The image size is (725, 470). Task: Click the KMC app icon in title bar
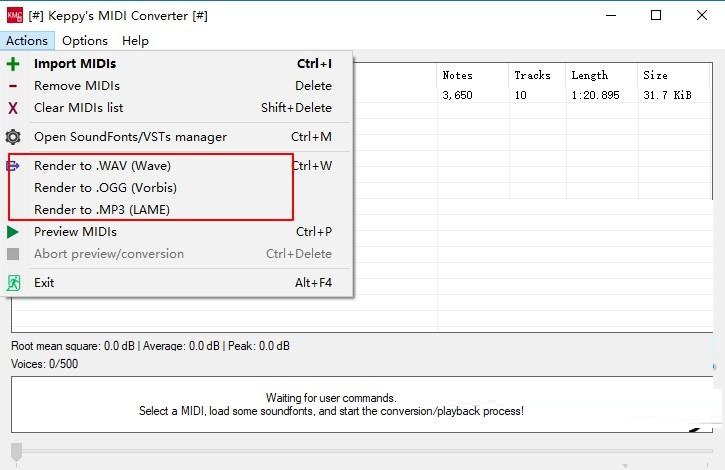14,15
